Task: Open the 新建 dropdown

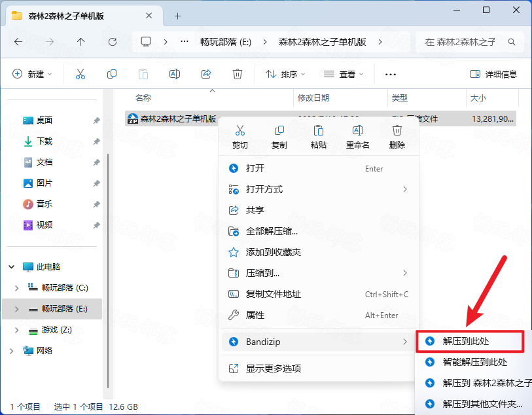Action: 32,74
